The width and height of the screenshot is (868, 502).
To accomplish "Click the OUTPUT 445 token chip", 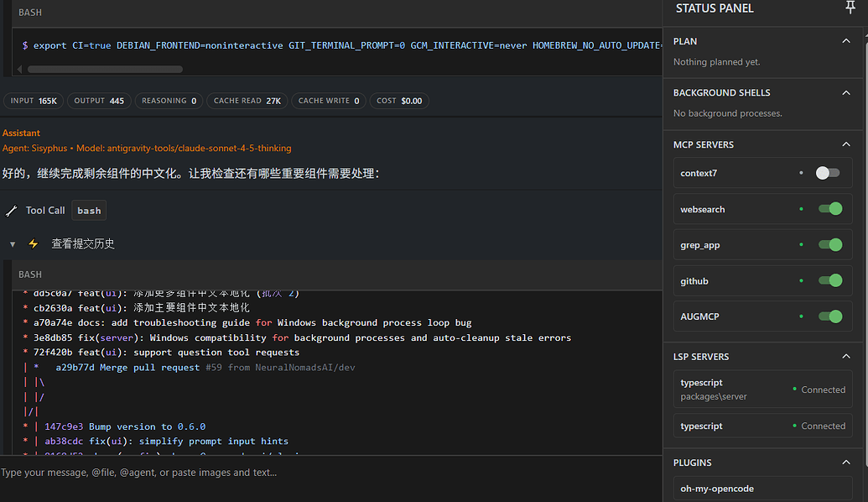I will click(99, 101).
